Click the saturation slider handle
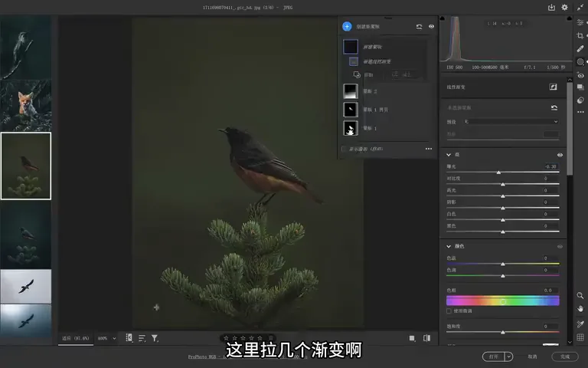 [x=503, y=332]
